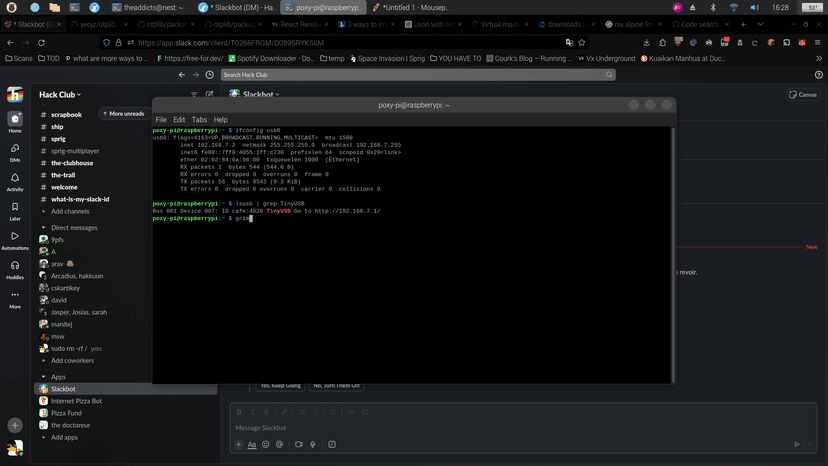Click the Later bookmark icon
828x466 pixels.
tap(15, 208)
